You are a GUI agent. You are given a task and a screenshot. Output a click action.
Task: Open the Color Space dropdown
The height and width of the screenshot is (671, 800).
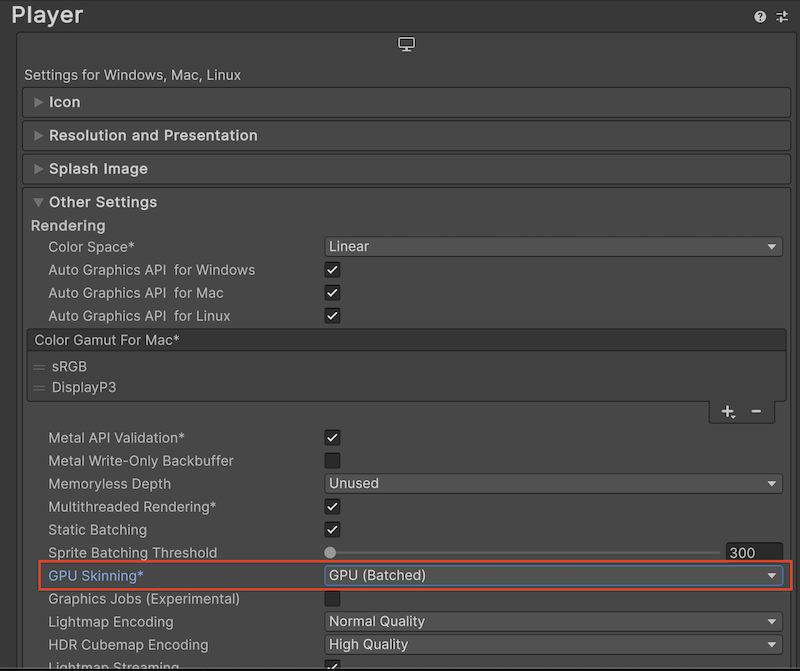point(554,247)
